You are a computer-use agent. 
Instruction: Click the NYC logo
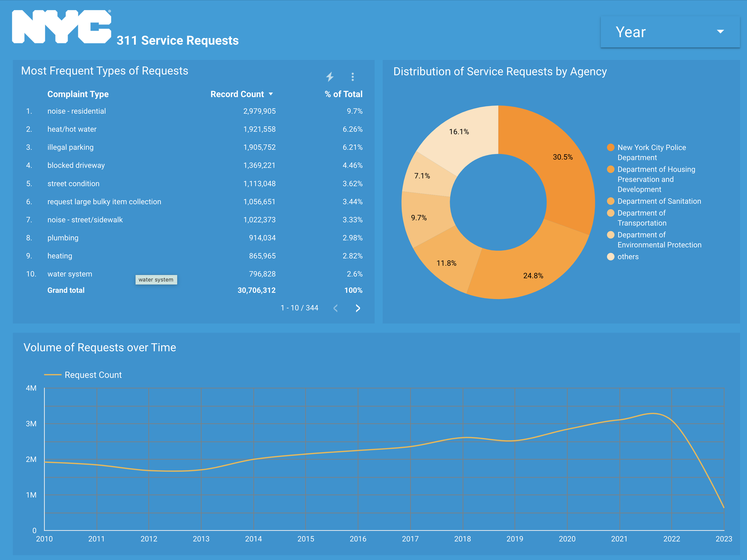[62, 27]
